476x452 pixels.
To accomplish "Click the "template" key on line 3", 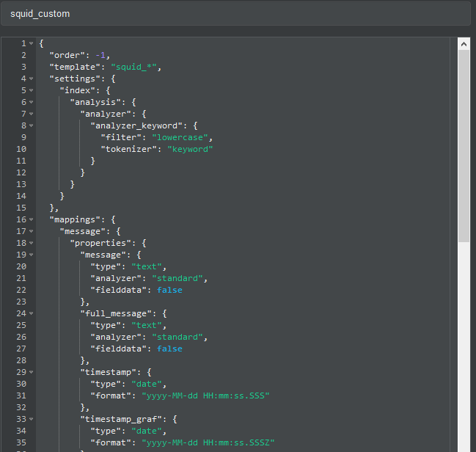I will click(75, 67).
